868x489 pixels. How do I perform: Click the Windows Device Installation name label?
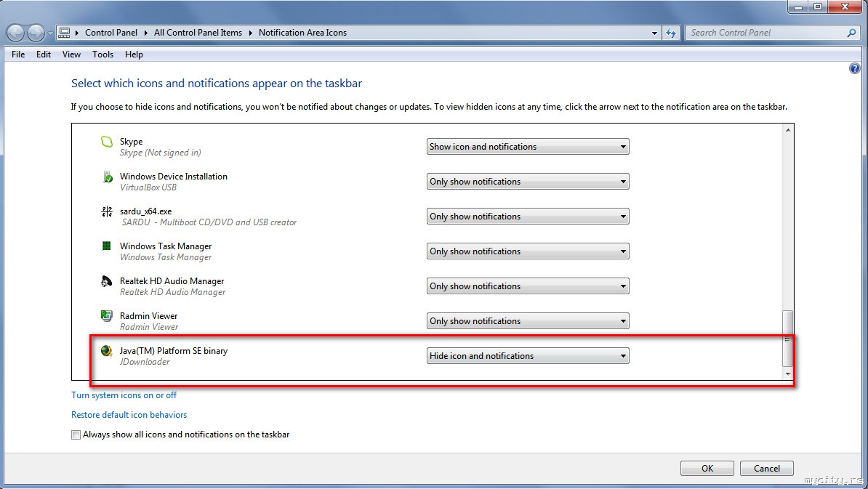pos(174,177)
